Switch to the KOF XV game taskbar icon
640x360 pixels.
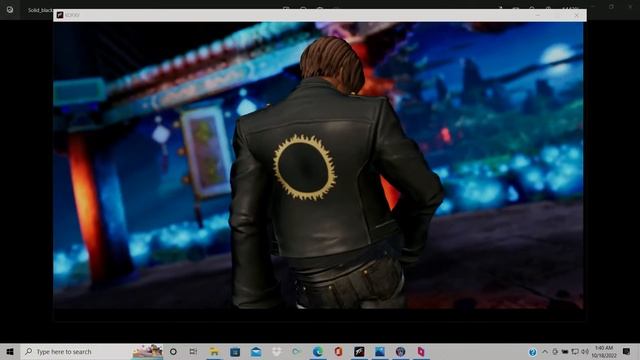(359, 351)
